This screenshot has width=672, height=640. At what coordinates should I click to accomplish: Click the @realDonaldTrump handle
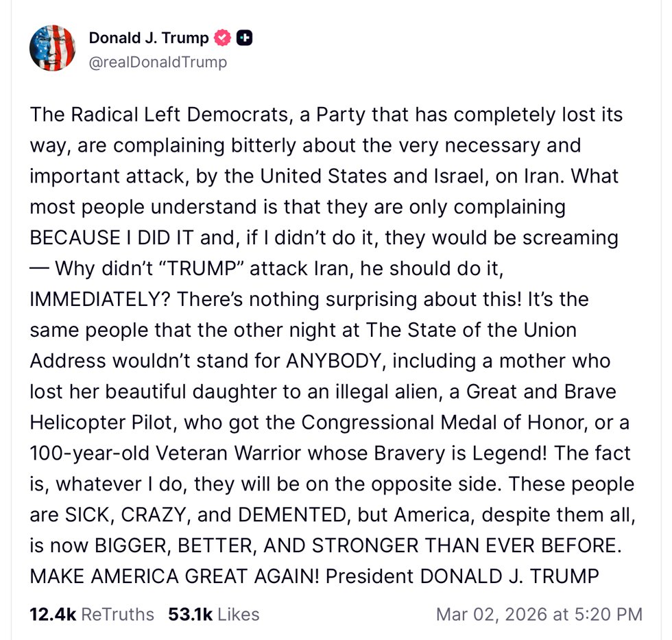click(158, 62)
